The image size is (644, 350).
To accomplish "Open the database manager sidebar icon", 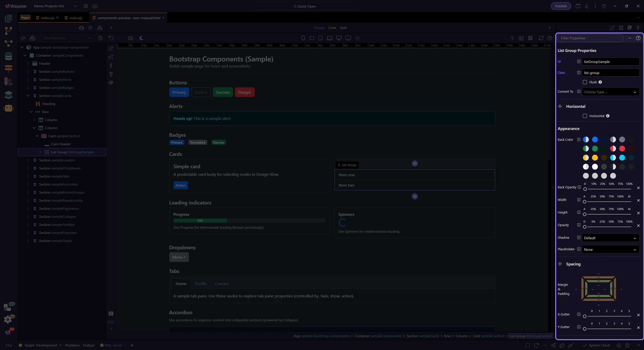I will (8, 56).
